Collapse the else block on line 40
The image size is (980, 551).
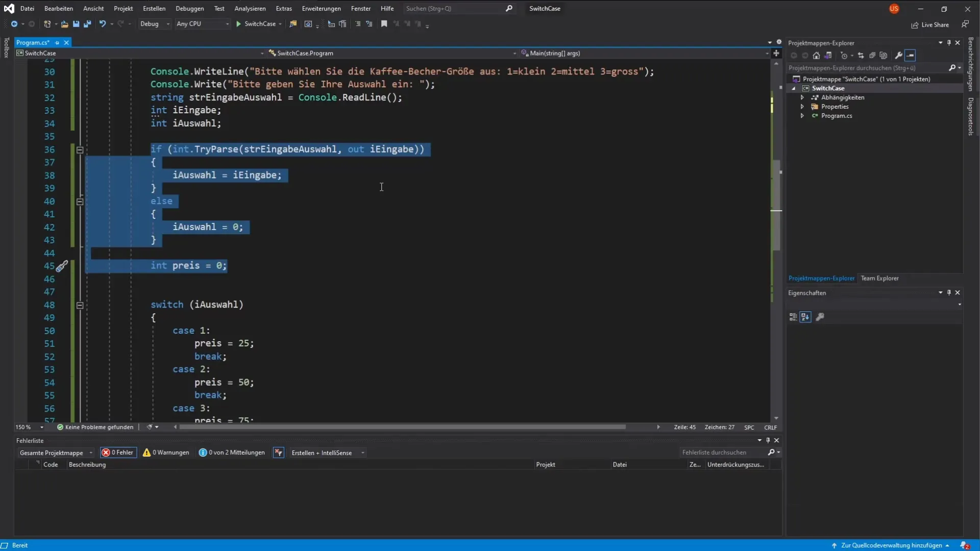coord(80,202)
